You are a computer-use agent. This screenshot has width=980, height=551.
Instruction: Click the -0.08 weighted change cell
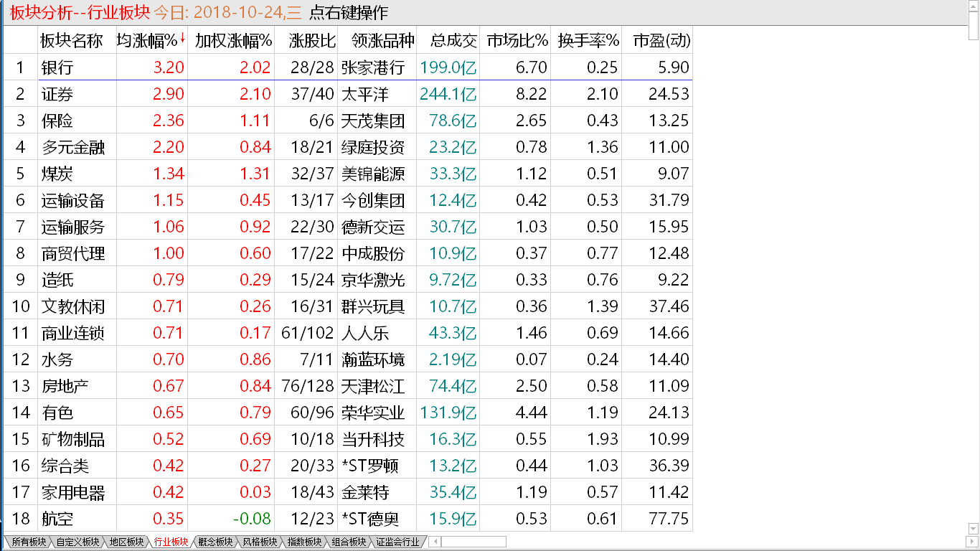pyautogui.click(x=251, y=519)
